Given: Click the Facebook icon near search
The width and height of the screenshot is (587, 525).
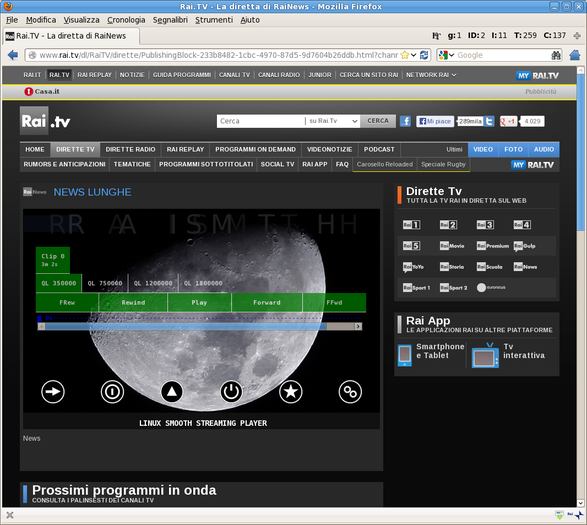Looking at the screenshot, I should tap(405, 121).
